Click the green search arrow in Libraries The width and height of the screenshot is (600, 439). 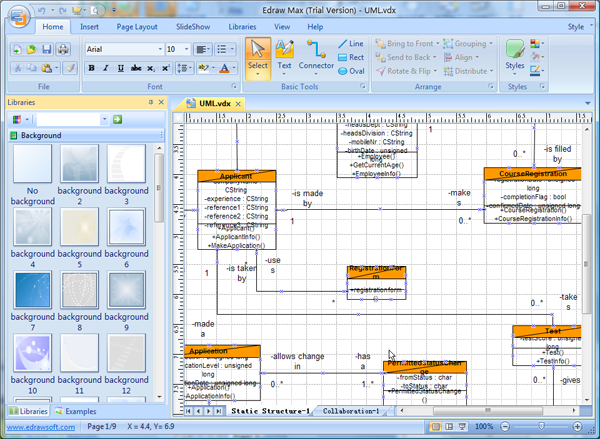(x=117, y=120)
